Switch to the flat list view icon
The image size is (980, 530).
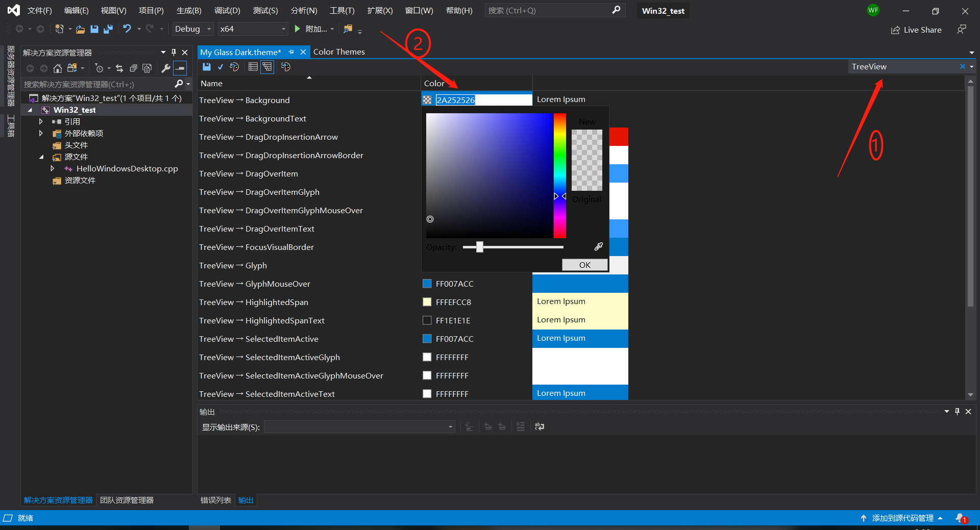253,67
